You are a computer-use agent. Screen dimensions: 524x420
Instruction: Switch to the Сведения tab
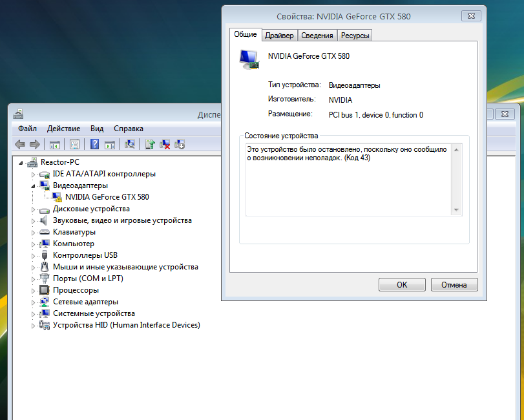(x=317, y=36)
